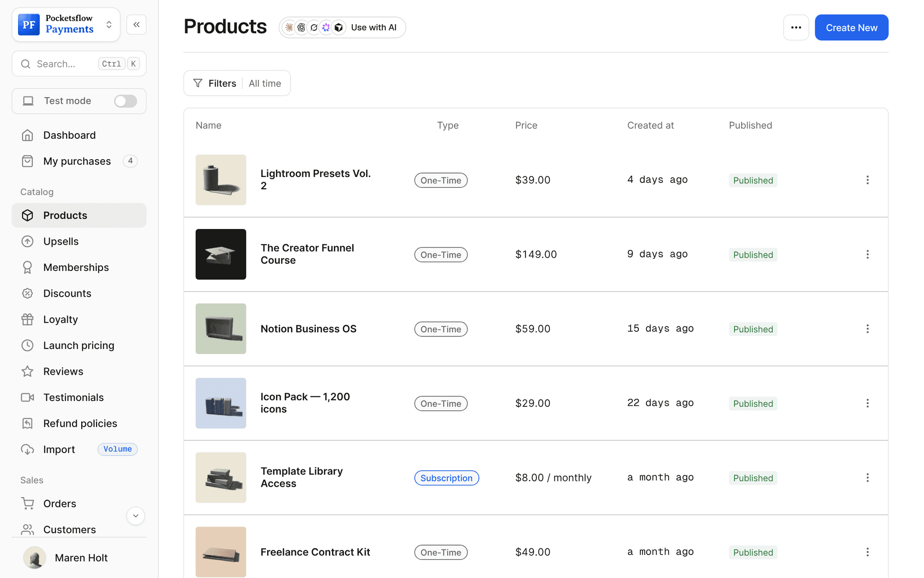Click the search magnifier icon

(x=26, y=64)
